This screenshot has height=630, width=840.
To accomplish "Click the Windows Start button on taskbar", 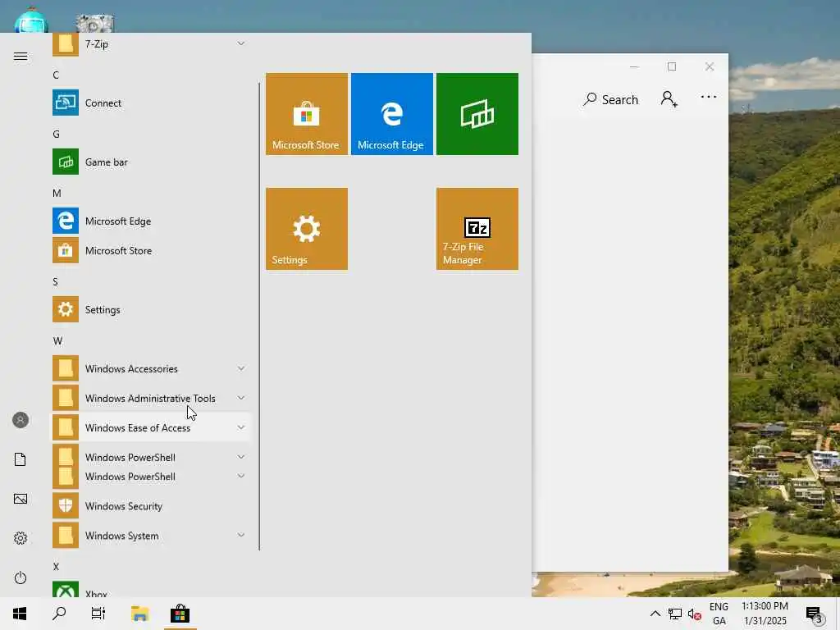I will pos(20,614).
